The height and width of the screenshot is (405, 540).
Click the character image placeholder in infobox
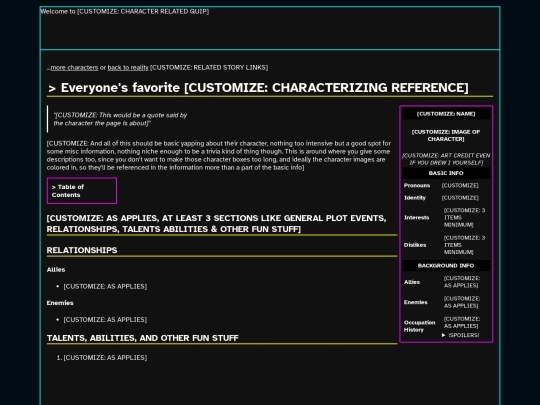(446, 135)
